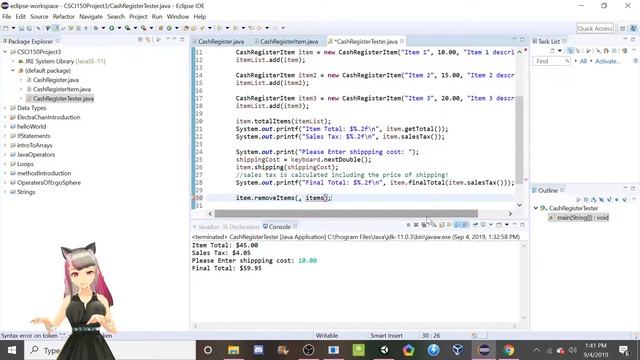
Task: Select the Java perspective icon
Action: click(x=634, y=28)
